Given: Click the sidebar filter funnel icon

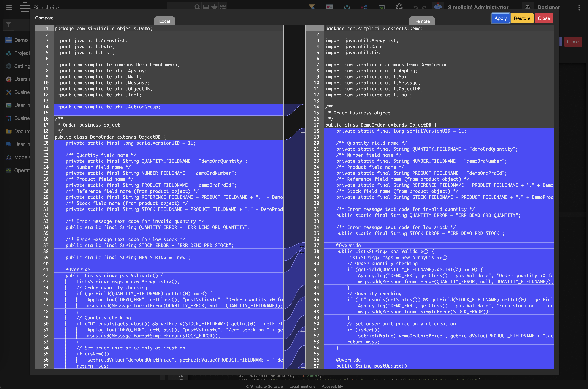Looking at the screenshot, I should coord(9,24).
